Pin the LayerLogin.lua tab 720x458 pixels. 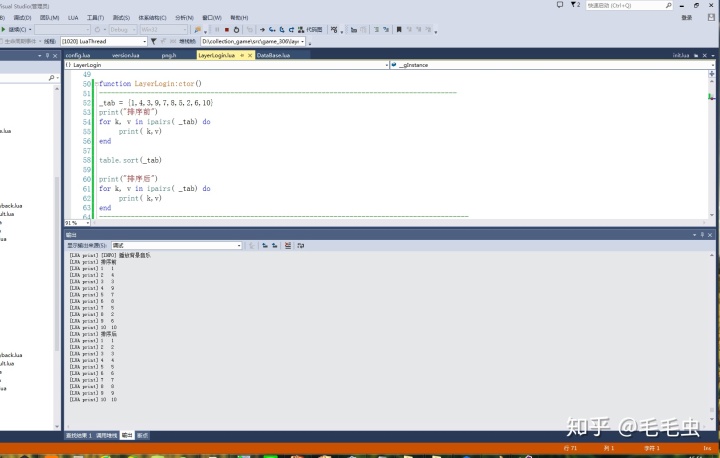(x=242, y=55)
